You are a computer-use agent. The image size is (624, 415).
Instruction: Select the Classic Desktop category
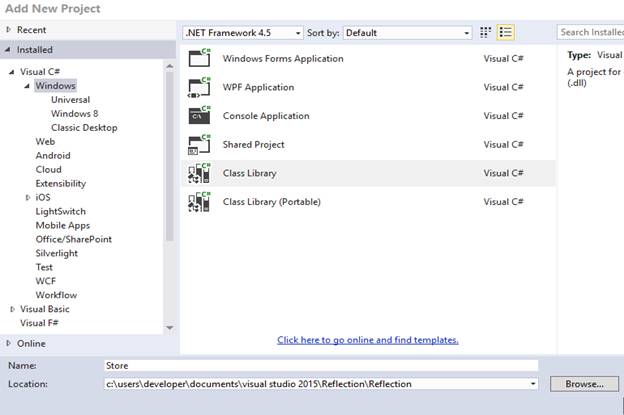pos(84,128)
